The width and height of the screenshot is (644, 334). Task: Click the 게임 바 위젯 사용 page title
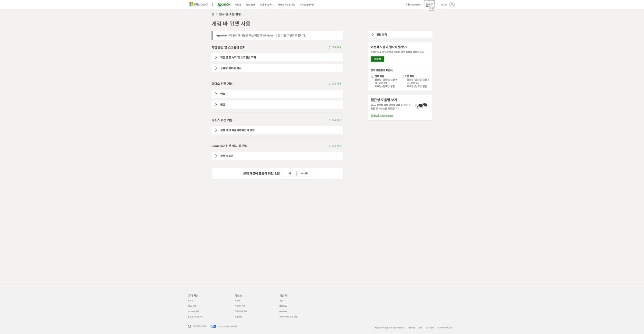point(231,24)
